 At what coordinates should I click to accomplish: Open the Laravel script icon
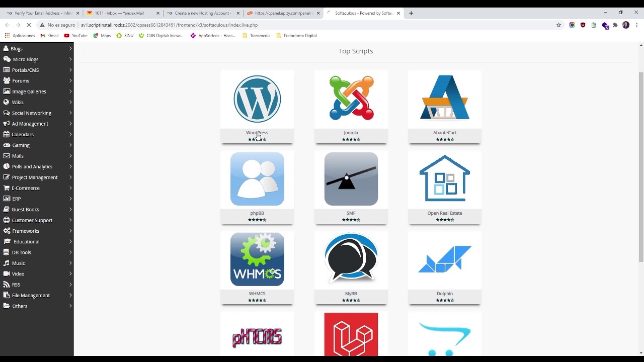tap(351, 334)
